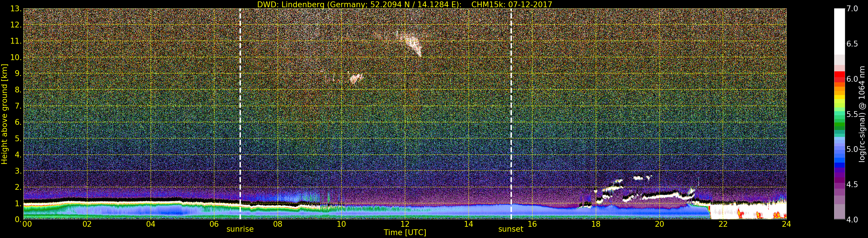Click the white dashed sunrise line
This screenshot has width=868, height=238.
[240, 114]
